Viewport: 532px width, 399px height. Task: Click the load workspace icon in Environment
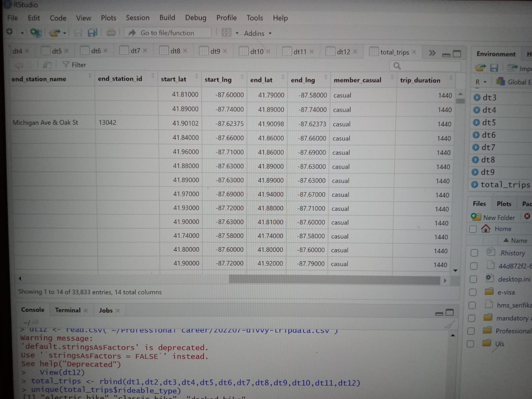[480, 68]
